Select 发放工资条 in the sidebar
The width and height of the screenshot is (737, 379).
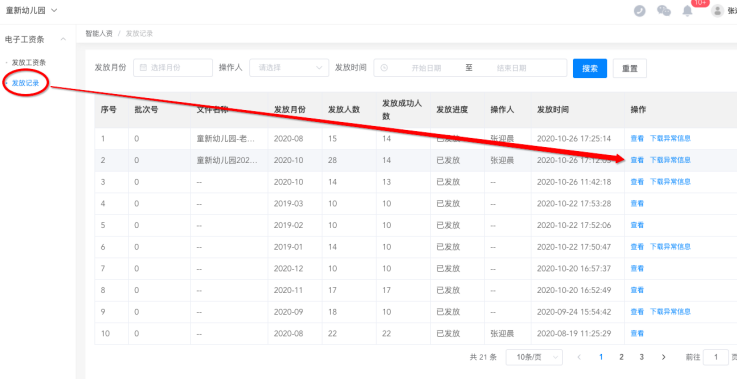pos(29,62)
